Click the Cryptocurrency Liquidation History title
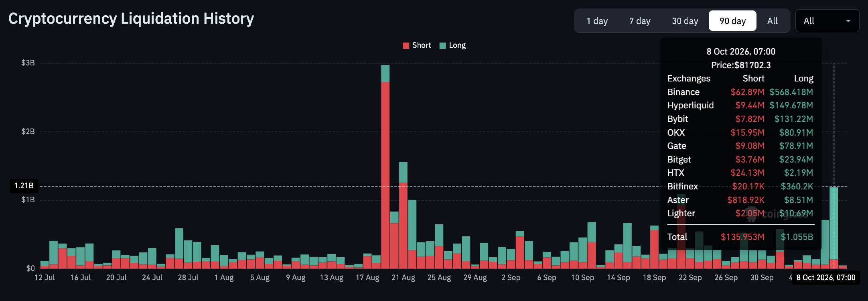The image size is (868, 301). [131, 18]
